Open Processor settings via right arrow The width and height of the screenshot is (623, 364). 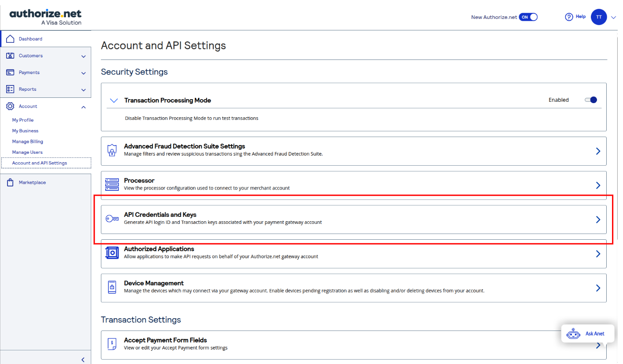tap(598, 185)
